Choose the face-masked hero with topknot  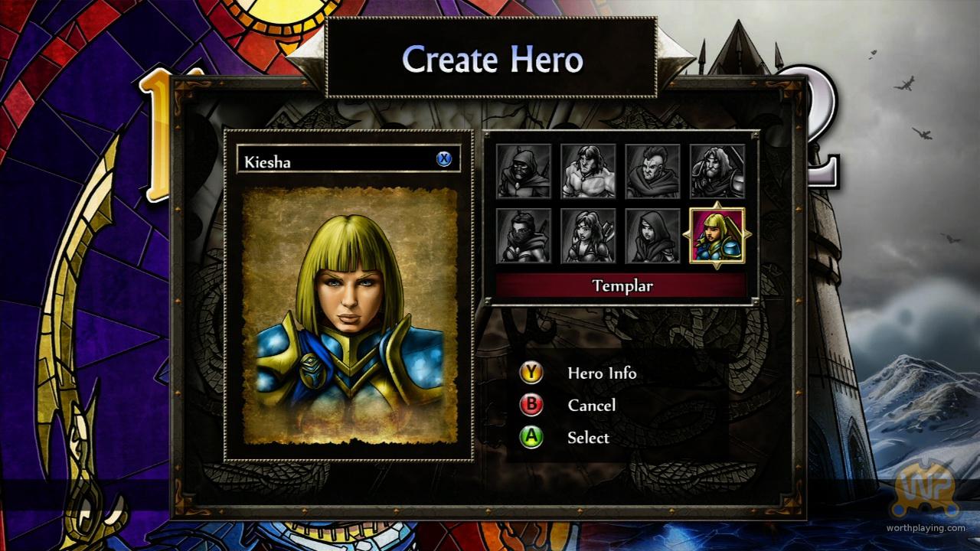[524, 236]
